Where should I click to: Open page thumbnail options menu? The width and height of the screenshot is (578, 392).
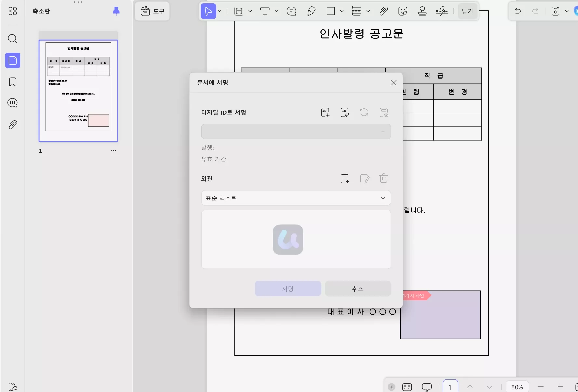pos(113,150)
